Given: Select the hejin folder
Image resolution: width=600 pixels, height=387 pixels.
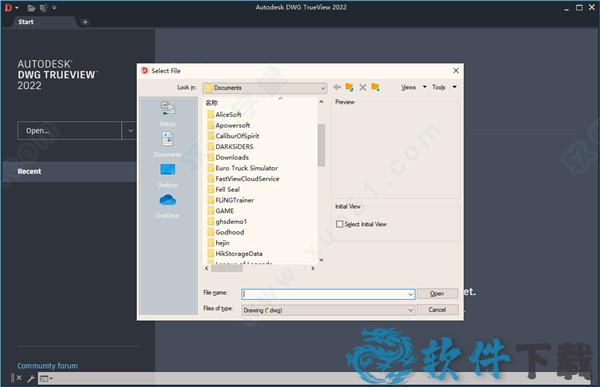Looking at the screenshot, I should point(218,243).
